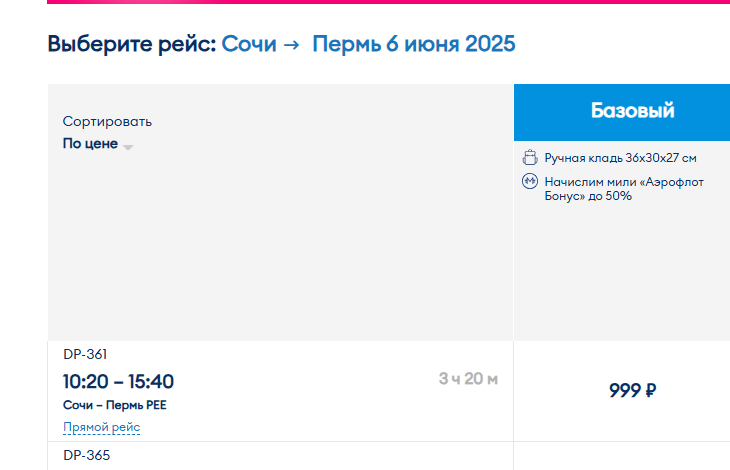Image resolution: width=730 pixels, height=470 pixels.
Task: Click the 10:20 – 15:40 flight time
Action: coord(118,381)
